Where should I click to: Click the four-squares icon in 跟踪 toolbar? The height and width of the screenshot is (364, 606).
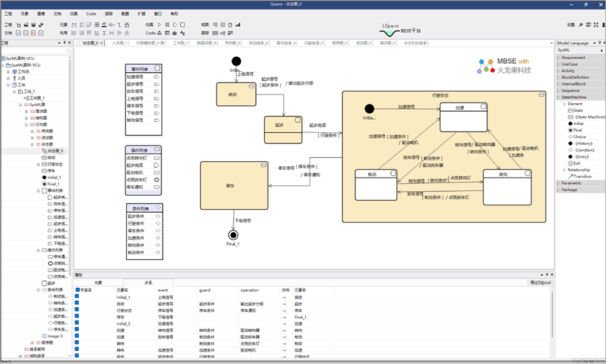215,33
